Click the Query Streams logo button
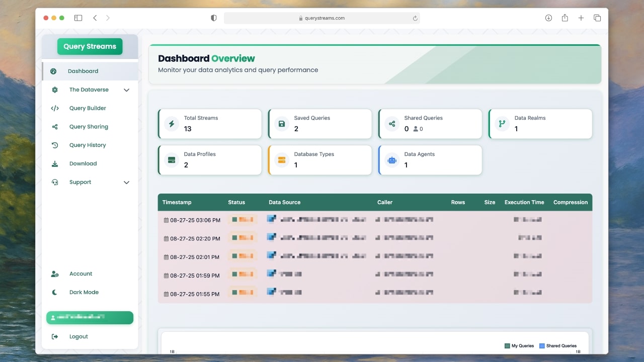The image size is (644, 362). (x=90, y=46)
